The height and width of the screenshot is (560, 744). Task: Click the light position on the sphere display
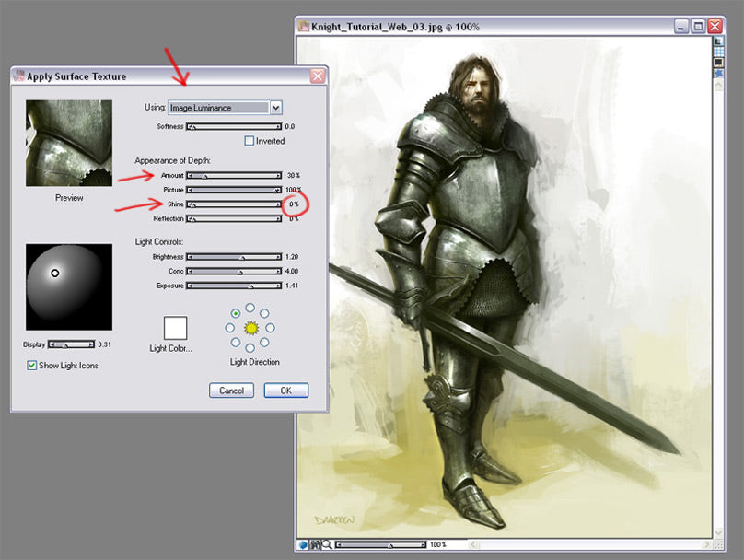(x=54, y=273)
